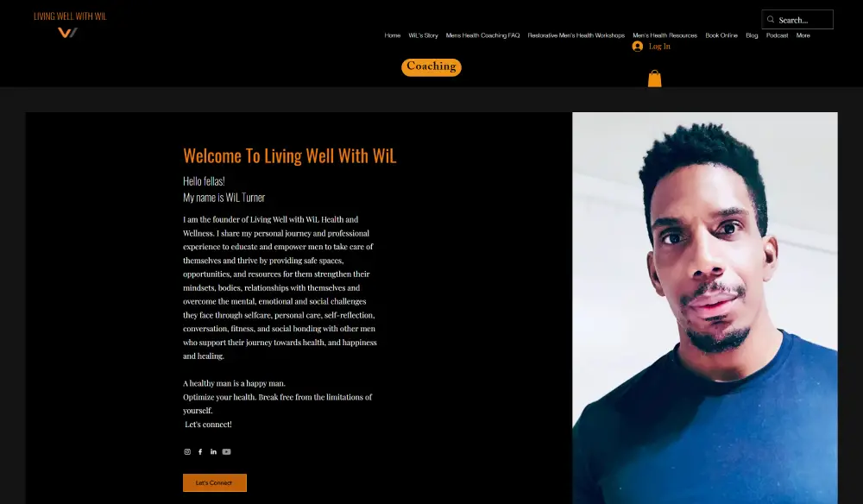Open the Podcast page
863x504 pixels.
(778, 35)
